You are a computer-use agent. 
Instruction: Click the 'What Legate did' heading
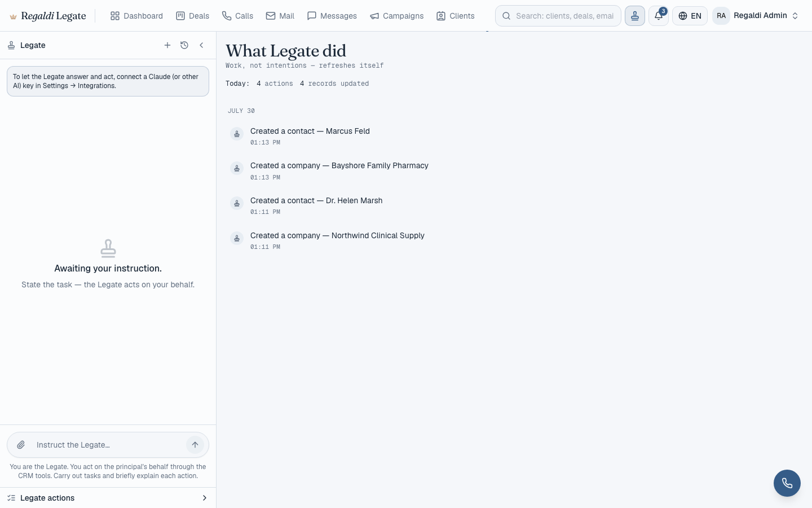(286, 51)
